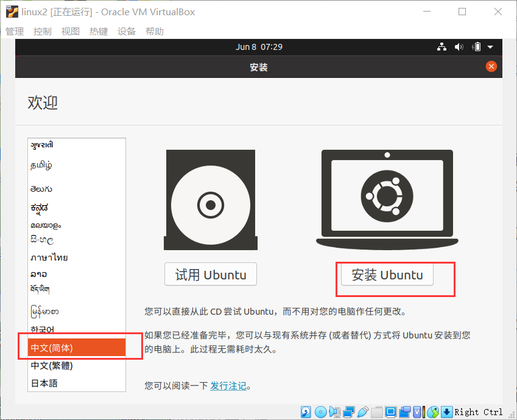Select Sinhala සිංහල in the language list
The width and height of the screenshot is (517, 420).
[x=77, y=240]
